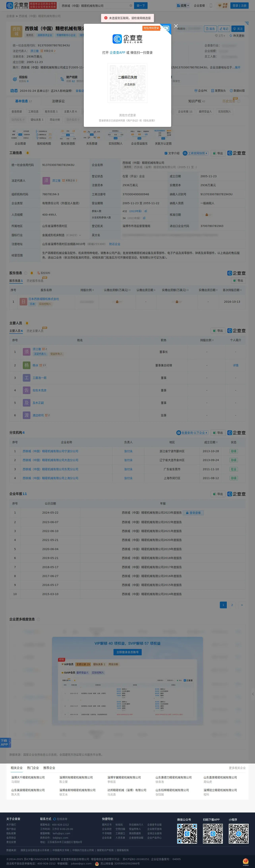Click the mobile phone icon in the header
The width and height of the screenshot is (255, 868).
(211, 5)
